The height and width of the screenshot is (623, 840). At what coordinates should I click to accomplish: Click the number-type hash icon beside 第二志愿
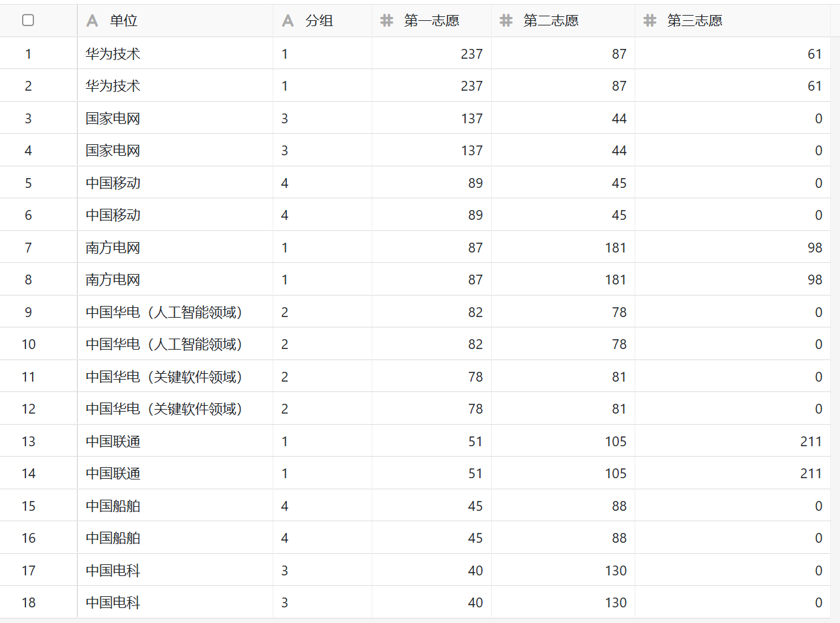[506, 21]
